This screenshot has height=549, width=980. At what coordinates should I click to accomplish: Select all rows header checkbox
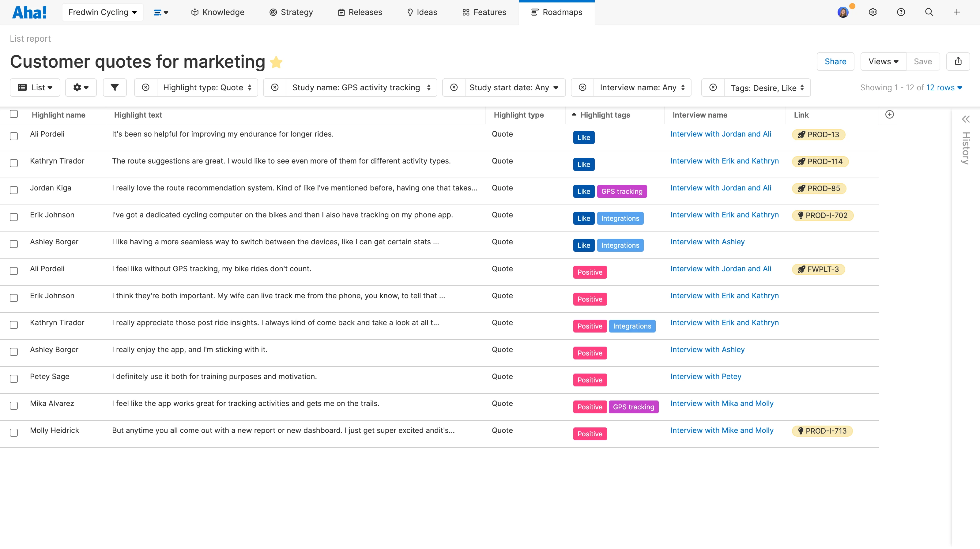click(x=14, y=114)
